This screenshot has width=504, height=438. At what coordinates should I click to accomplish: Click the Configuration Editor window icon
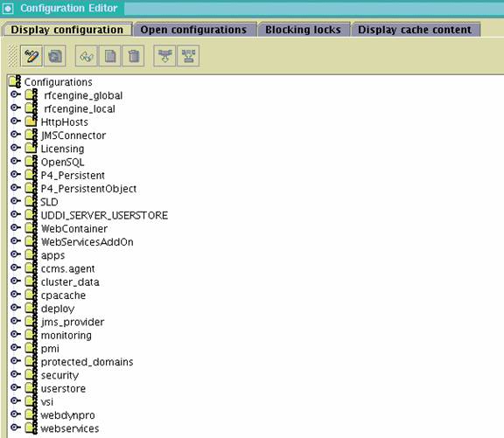click(8, 9)
